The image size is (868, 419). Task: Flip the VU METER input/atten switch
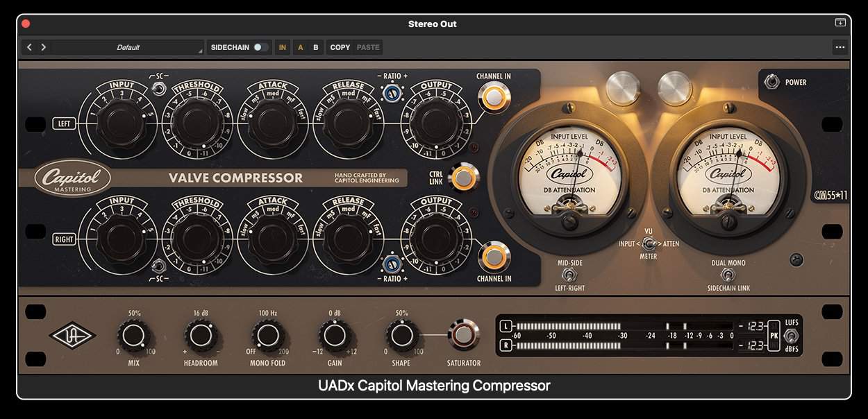coord(649,243)
